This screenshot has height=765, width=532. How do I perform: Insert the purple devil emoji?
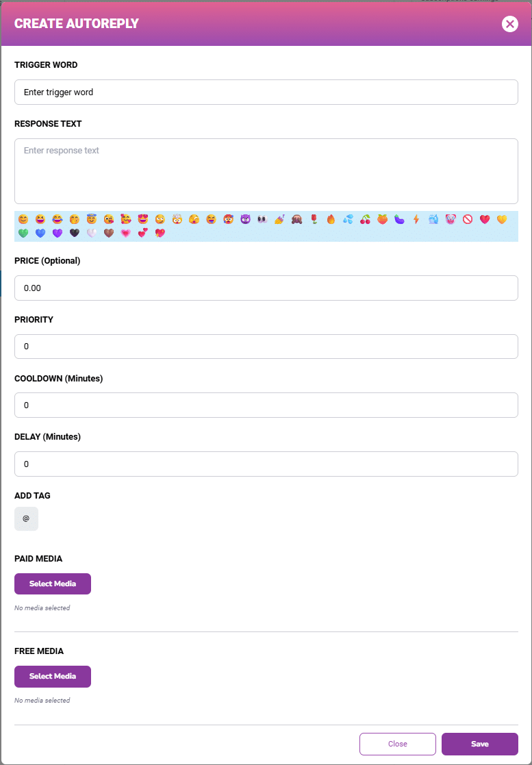[246, 220]
